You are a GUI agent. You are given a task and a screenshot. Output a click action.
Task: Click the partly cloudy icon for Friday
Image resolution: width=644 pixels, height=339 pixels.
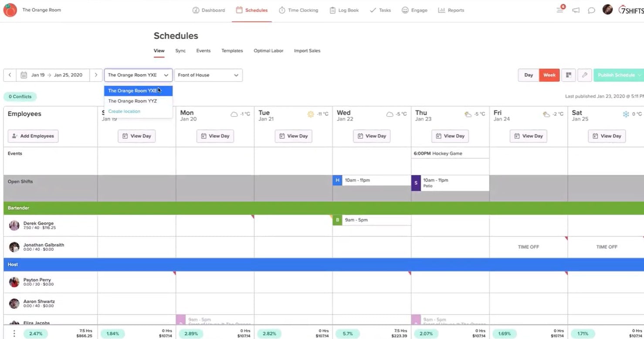[x=546, y=114]
